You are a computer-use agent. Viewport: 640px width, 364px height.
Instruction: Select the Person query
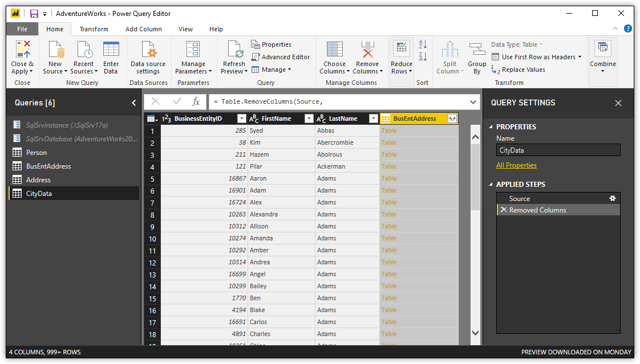pyautogui.click(x=74, y=153)
